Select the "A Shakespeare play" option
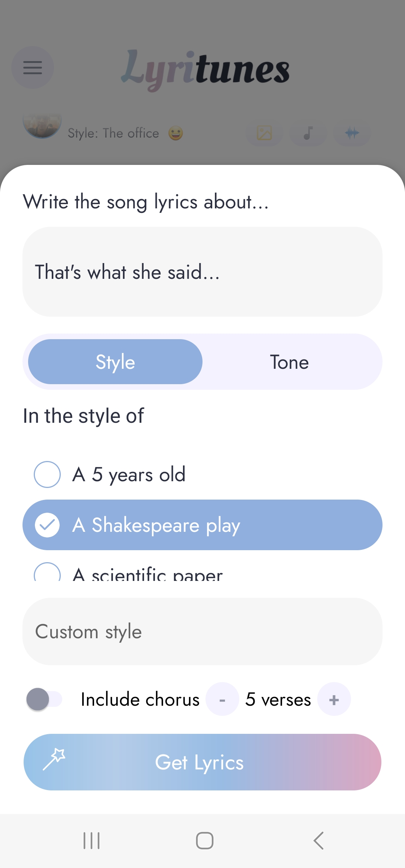Viewport: 405px width, 868px height. click(202, 525)
